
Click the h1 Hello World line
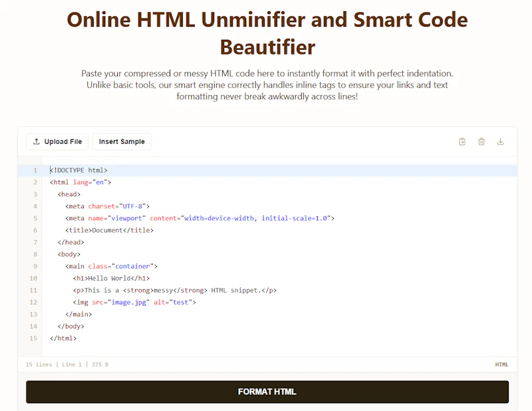pos(111,278)
